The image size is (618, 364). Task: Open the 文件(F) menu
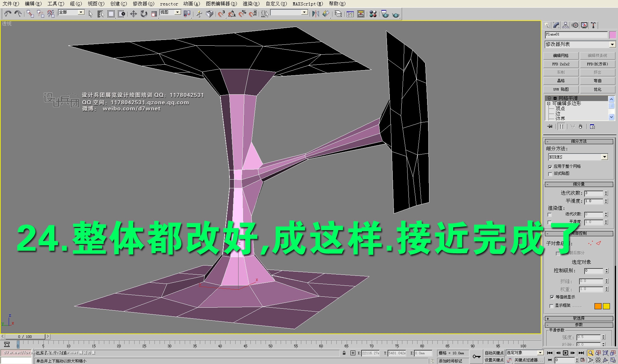[x=11, y=4]
